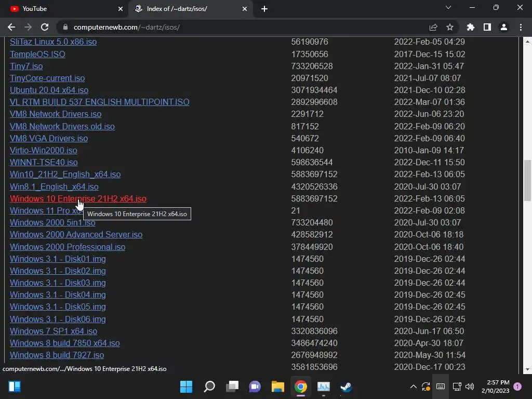532x399 pixels.
Task: Click the scrollbar up arrow
Action: [x=527, y=42]
